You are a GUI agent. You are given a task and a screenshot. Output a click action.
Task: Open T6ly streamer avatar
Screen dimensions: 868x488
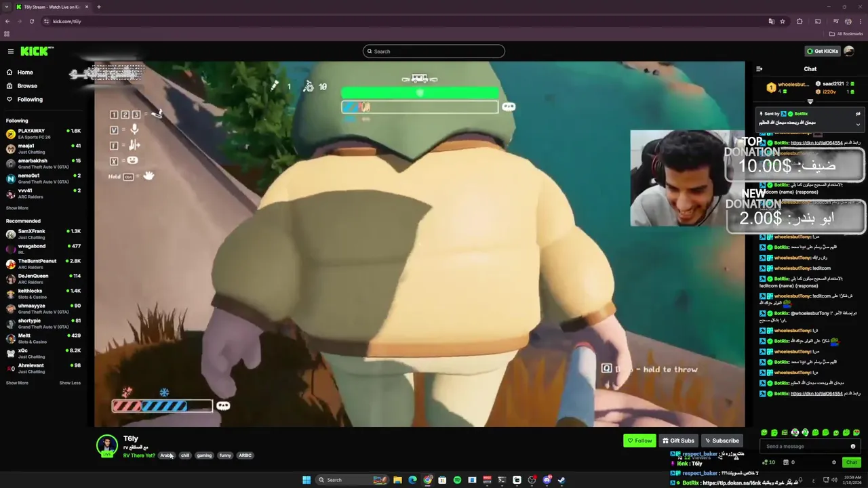coord(106,445)
